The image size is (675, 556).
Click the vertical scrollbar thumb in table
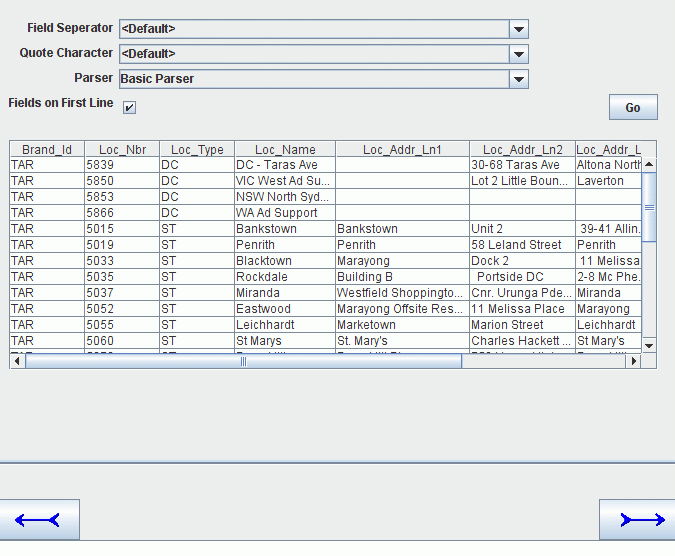click(x=649, y=207)
